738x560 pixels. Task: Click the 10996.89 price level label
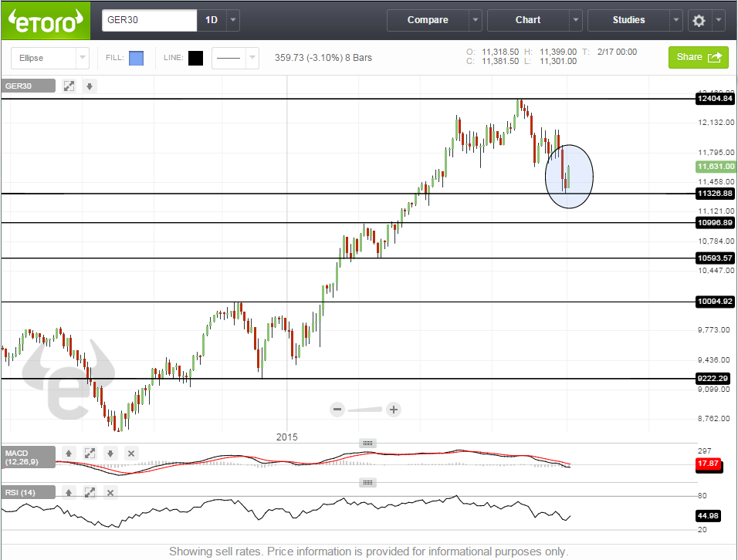point(715,222)
